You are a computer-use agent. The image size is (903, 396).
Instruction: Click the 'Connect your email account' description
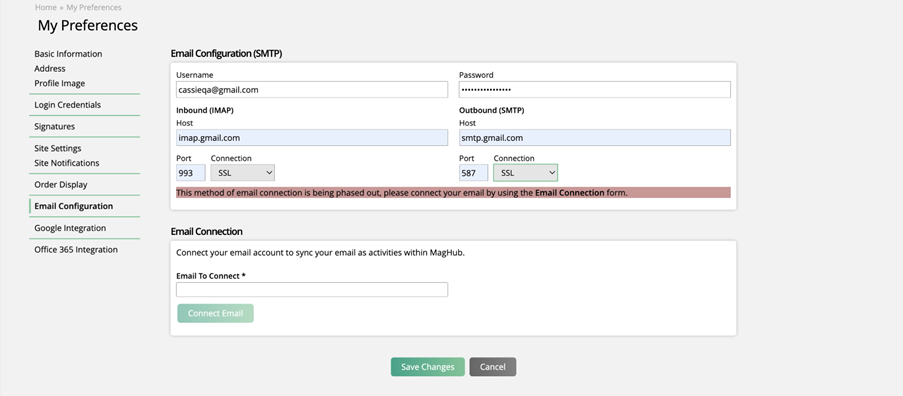[x=320, y=253]
